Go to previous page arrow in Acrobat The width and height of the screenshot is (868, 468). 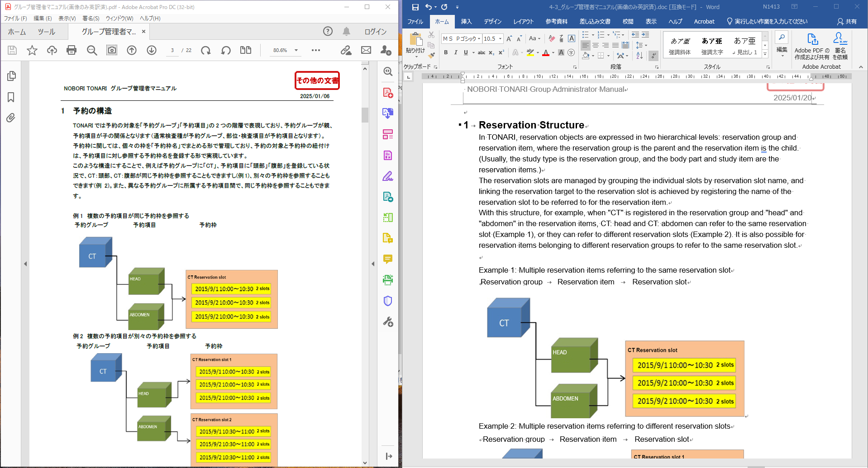[x=132, y=50]
